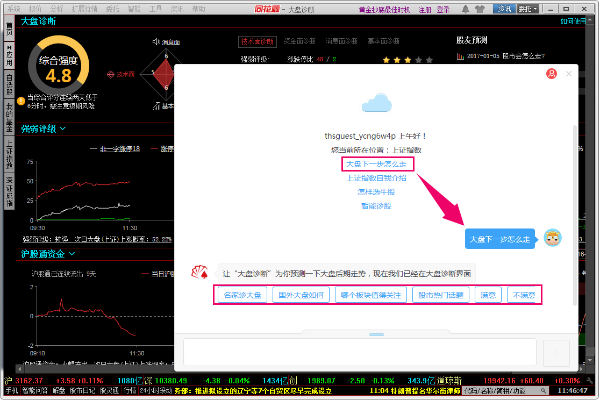600x400 pixels.
Task: Click the 登录 link in title bar
Action: 443,9
